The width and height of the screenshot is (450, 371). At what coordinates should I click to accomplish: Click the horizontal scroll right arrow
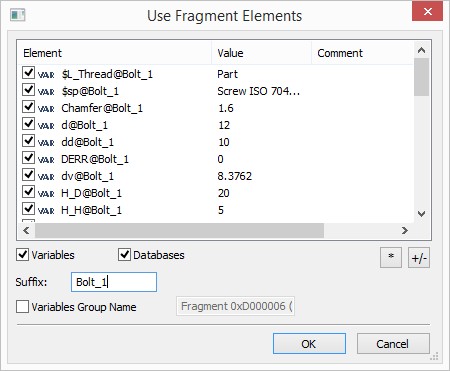click(405, 230)
